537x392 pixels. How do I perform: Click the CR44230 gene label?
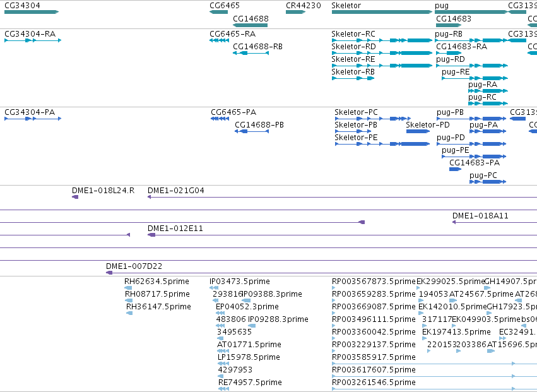[304, 6]
